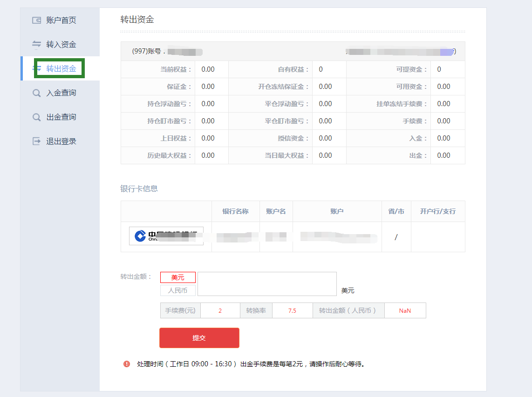Viewport: 532px width, 397px height.
Task: Open the 出金查询 menu item
Action: point(61,117)
